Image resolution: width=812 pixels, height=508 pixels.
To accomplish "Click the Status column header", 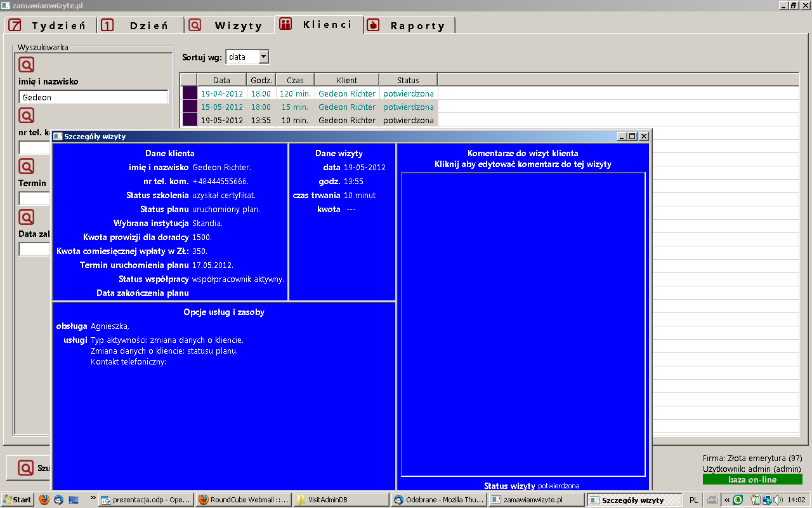I will click(409, 80).
